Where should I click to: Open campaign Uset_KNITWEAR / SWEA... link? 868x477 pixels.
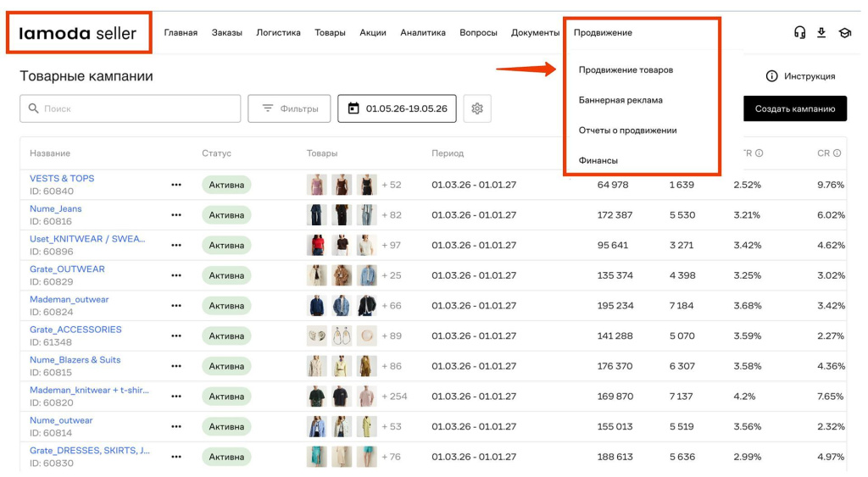coord(87,239)
